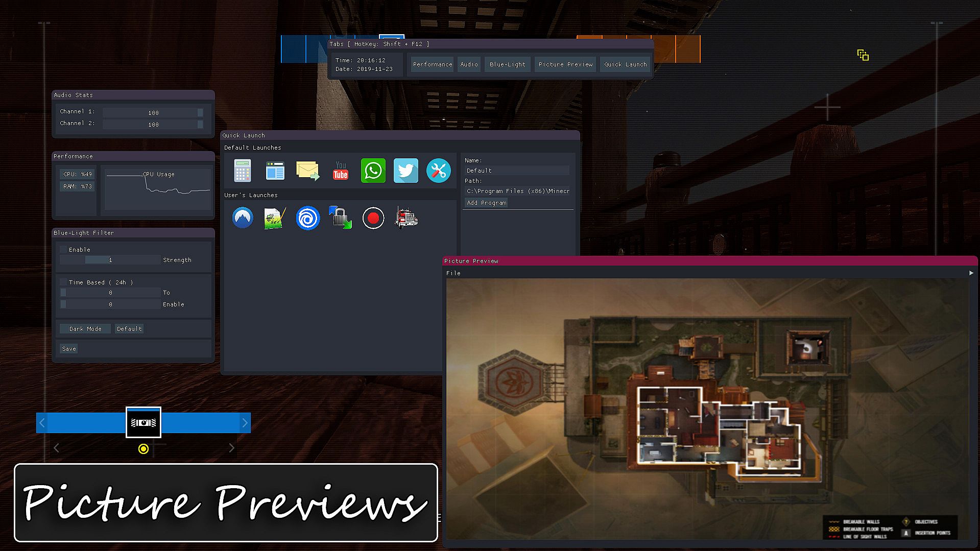Adjust the Channel 1 volume slider
This screenshot has height=551, width=980.
coord(153,112)
